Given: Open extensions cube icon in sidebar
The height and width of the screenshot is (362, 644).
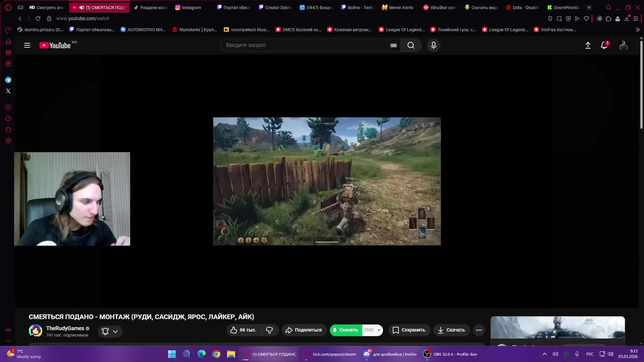Looking at the screenshot, I should pyautogui.click(x=8, y=130).
